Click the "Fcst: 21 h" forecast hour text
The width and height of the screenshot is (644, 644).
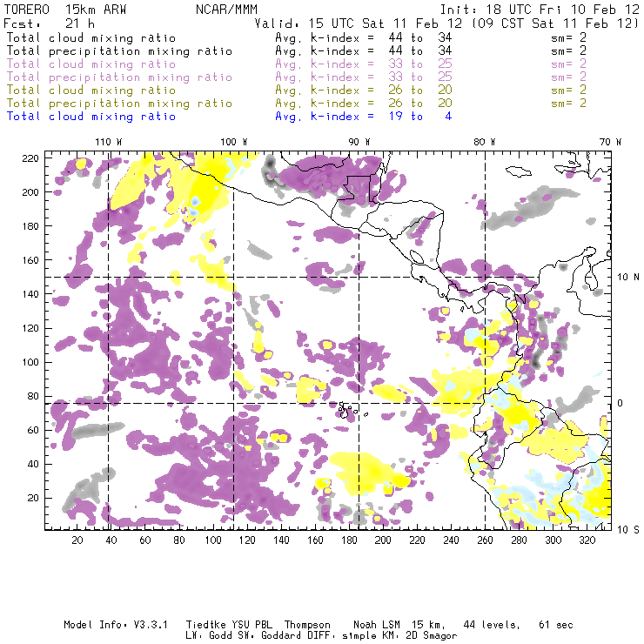click(50, 23)
